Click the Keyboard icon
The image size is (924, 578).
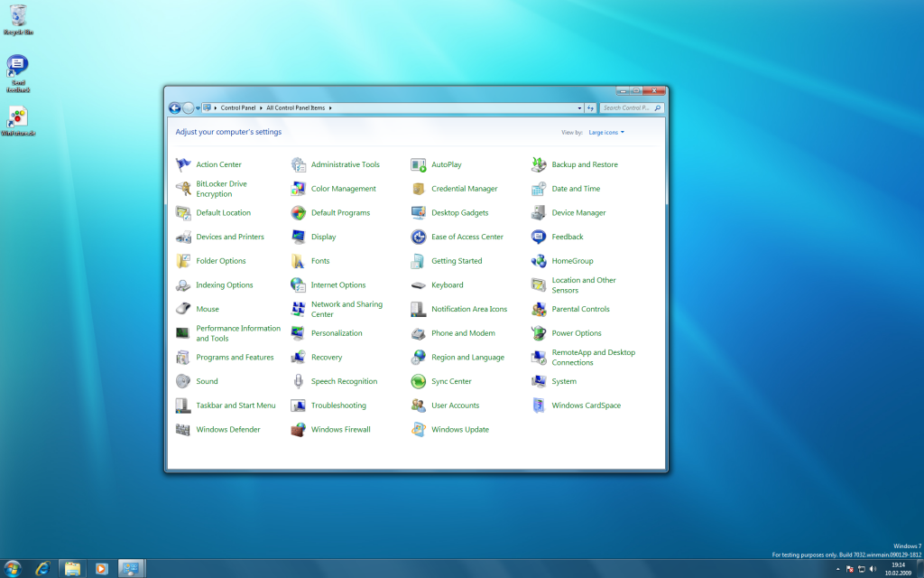pyautogui.click(x=419, y=285)
